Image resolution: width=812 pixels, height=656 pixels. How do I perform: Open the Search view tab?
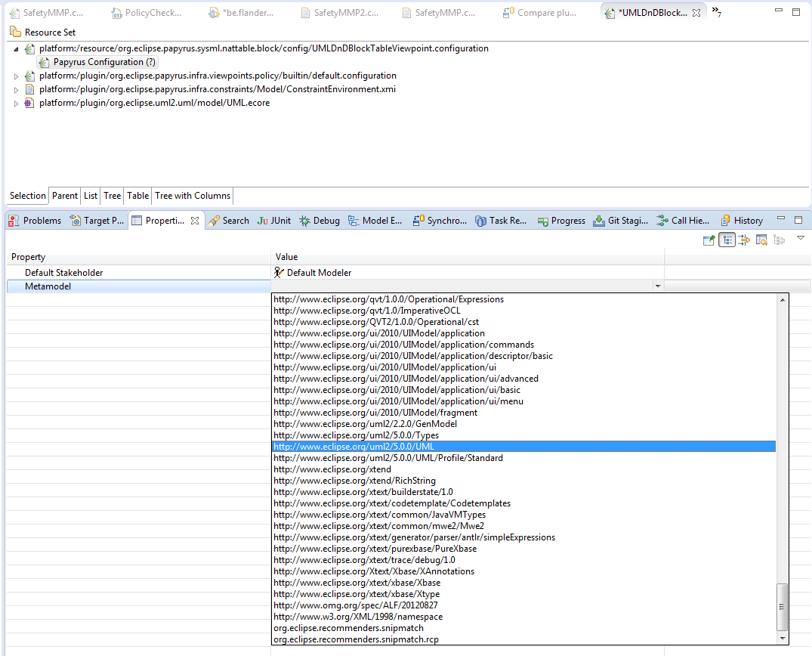pos(229,221)
